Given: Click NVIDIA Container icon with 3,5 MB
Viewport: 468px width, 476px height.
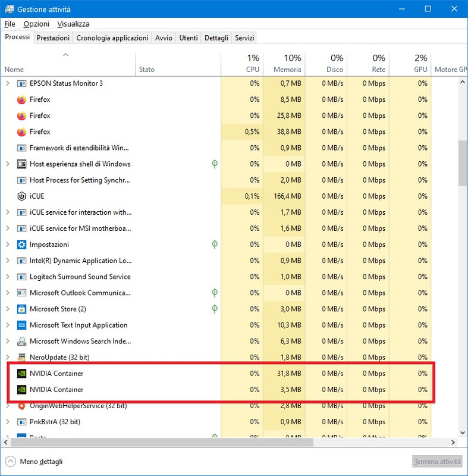Looking at the screenshot, I should [x=21, y=390].
